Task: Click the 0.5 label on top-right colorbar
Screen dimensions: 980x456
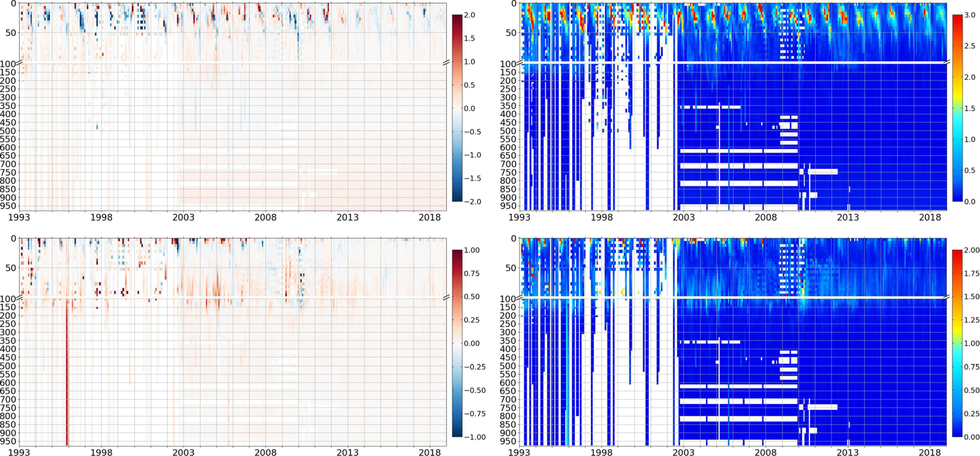Action: click(970, 170)
